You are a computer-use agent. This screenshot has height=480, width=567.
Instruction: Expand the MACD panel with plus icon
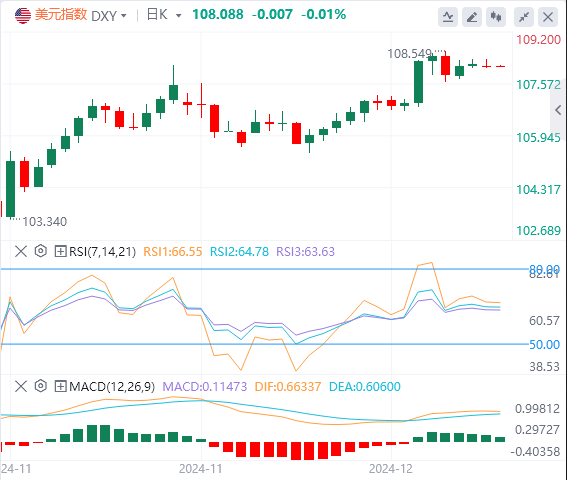pos(60,386)
